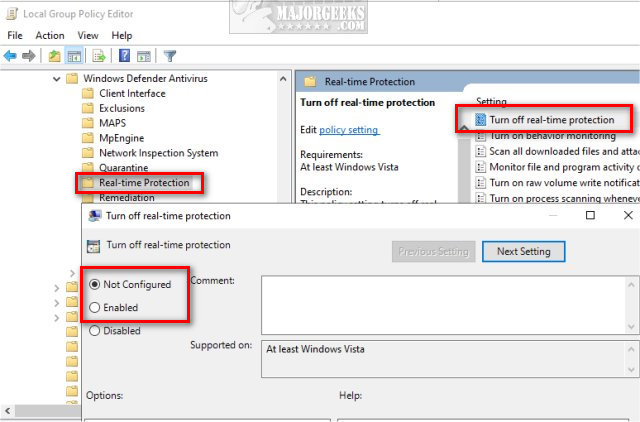Image resolution: width=640 pixels, height=422 pixels.
Task: Select the Remediation tree item
Action: [x=127, y=198]
